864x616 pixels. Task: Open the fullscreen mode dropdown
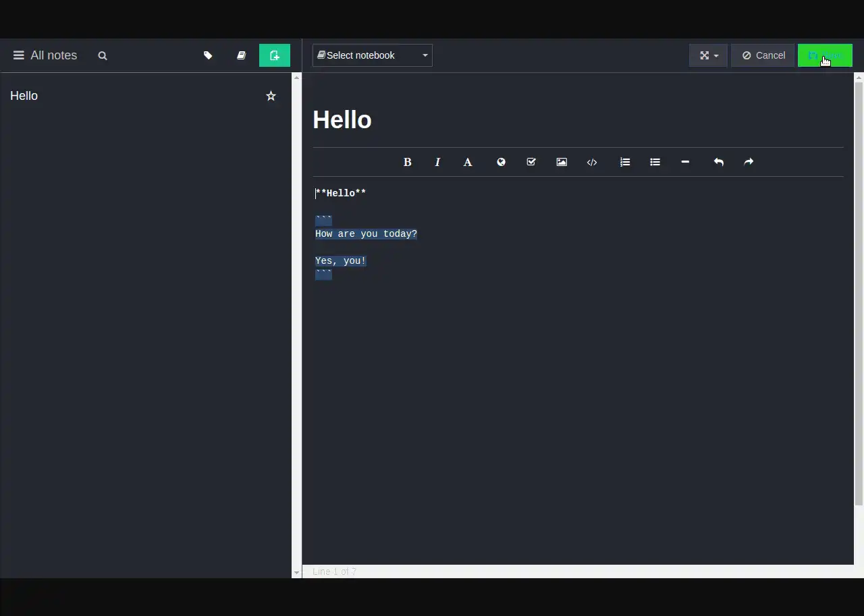[x=708, y=55]
